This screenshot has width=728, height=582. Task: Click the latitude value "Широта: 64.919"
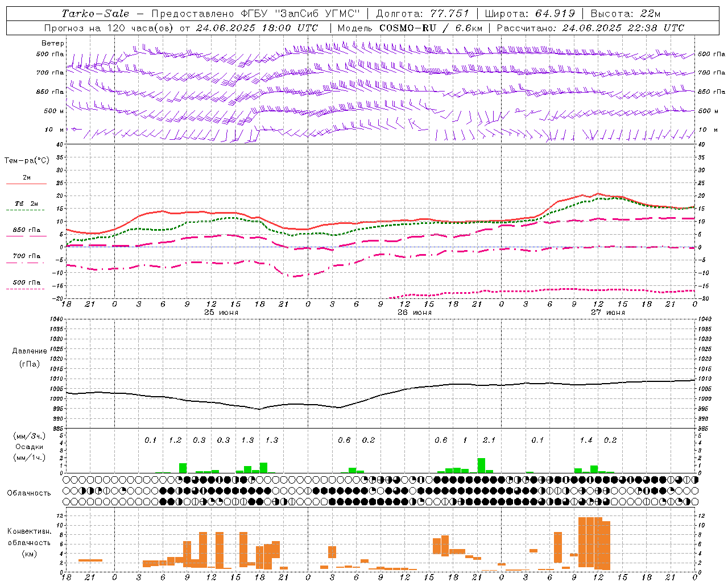[530, 14]
